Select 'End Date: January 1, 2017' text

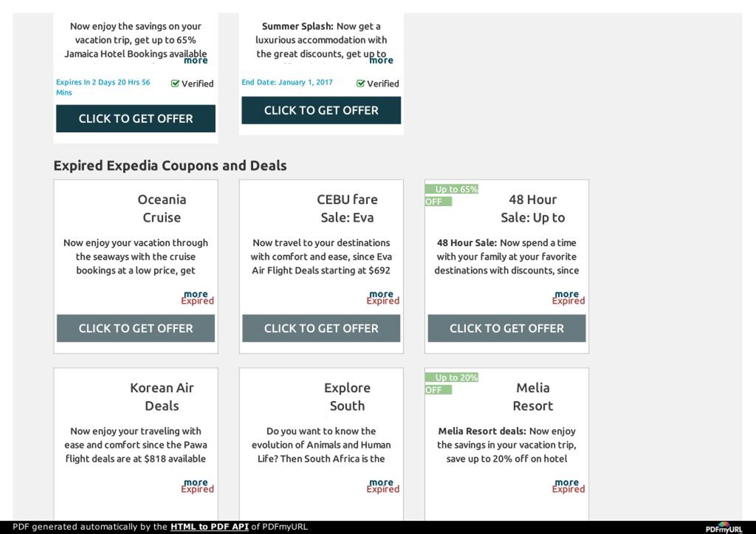tap(287, 82)
